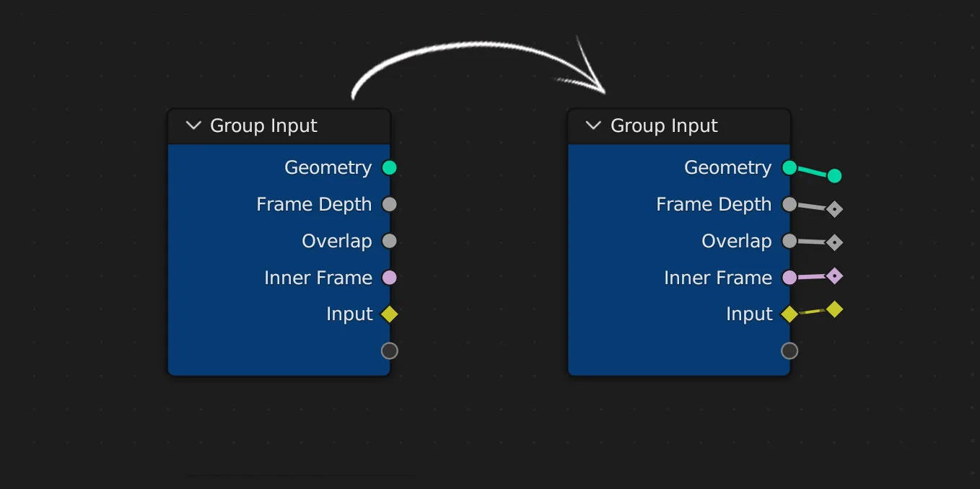Click the pink Inner Frame socket on left node

coord(390,277)
